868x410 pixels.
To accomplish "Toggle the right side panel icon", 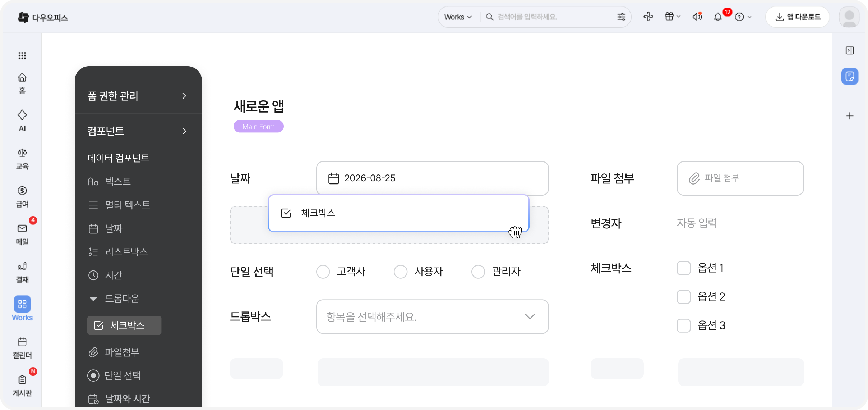I will click(850, 50).
